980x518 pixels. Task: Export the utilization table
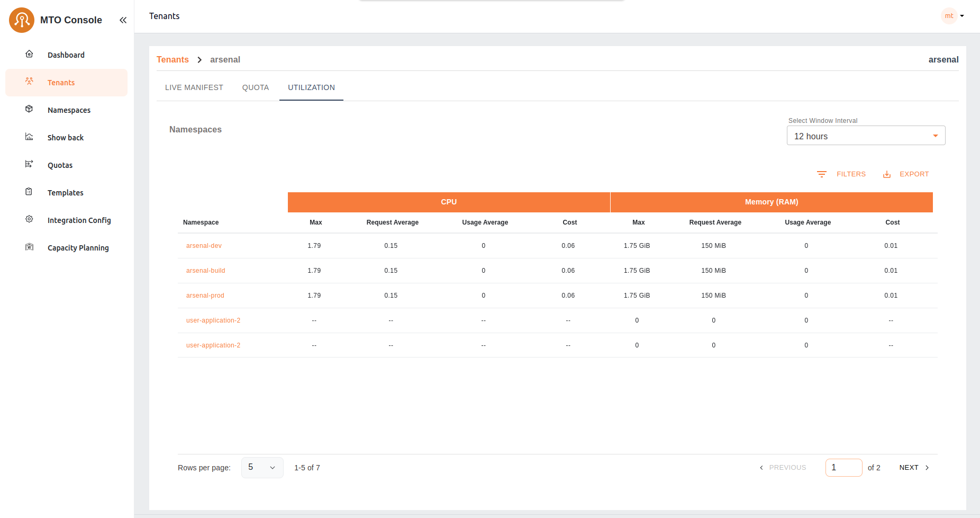coord(906,174)
